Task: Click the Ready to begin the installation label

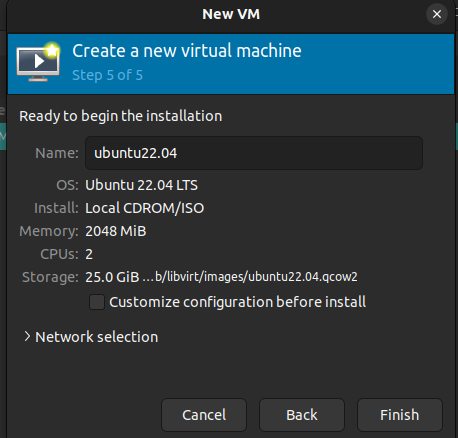Action: pos(121,116)
